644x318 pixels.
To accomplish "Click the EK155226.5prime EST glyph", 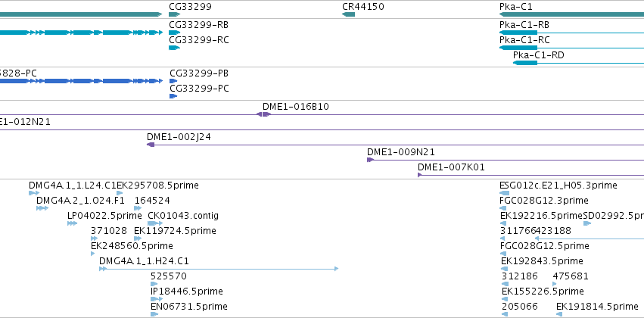I will click(x=506, y=300).
